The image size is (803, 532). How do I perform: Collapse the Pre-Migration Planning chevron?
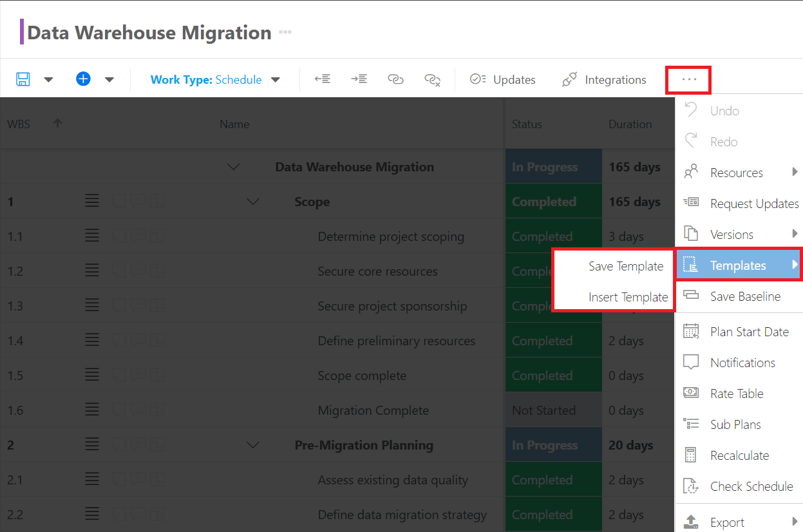[254, 445]
